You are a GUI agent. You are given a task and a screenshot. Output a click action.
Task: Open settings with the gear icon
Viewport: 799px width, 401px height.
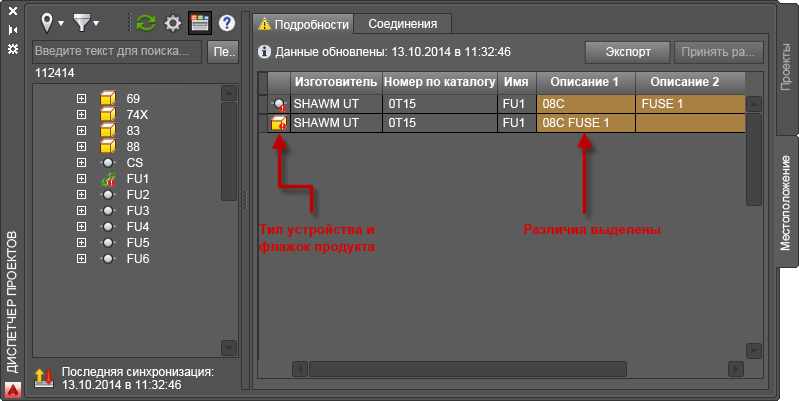(x=173, y=23)
